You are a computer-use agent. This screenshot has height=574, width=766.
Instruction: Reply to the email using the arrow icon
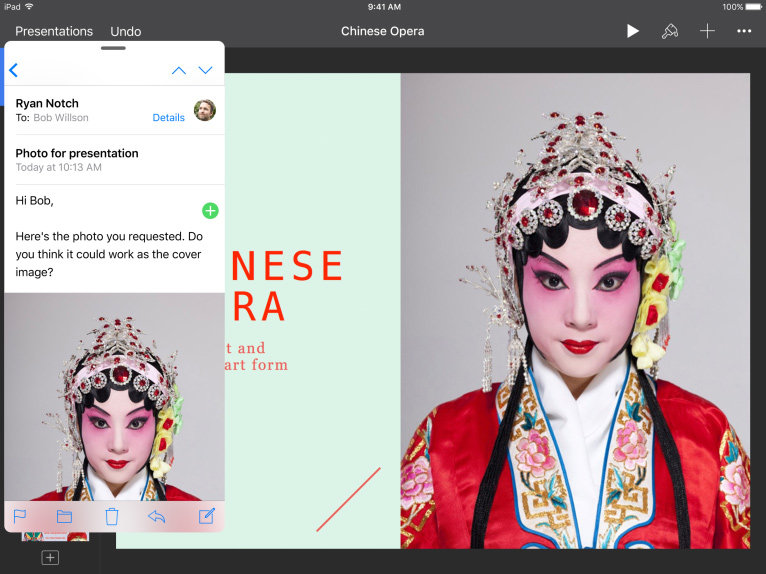(x=156, y=516)
